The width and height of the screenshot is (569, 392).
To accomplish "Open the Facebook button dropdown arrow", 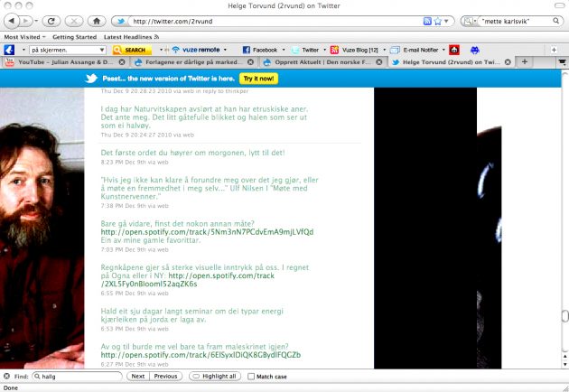I will [x=284, y=50].
